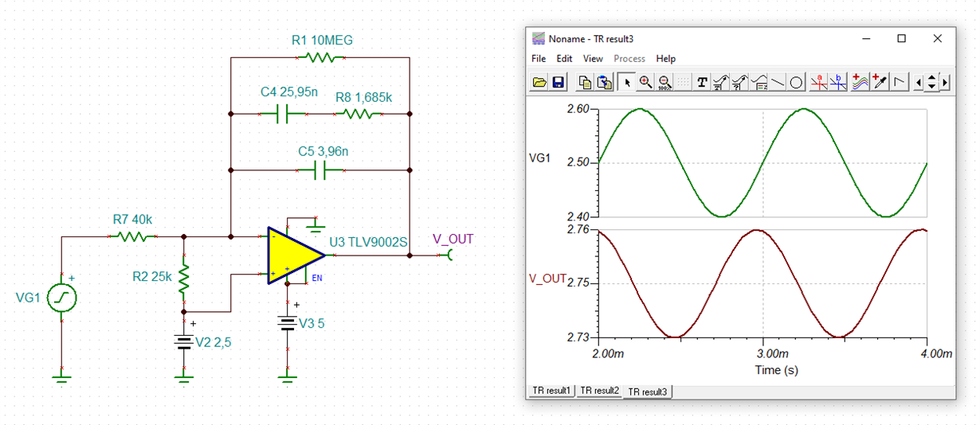Open the Process menu
The width and height of the screenshot is (980, 425).
[629, 59]
